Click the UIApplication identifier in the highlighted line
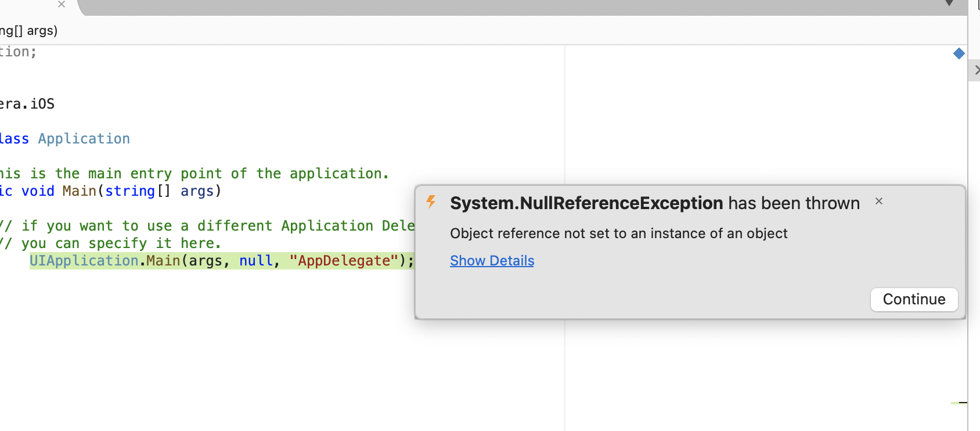Screen dimensions: 980x431 click(x=84, y=261)
